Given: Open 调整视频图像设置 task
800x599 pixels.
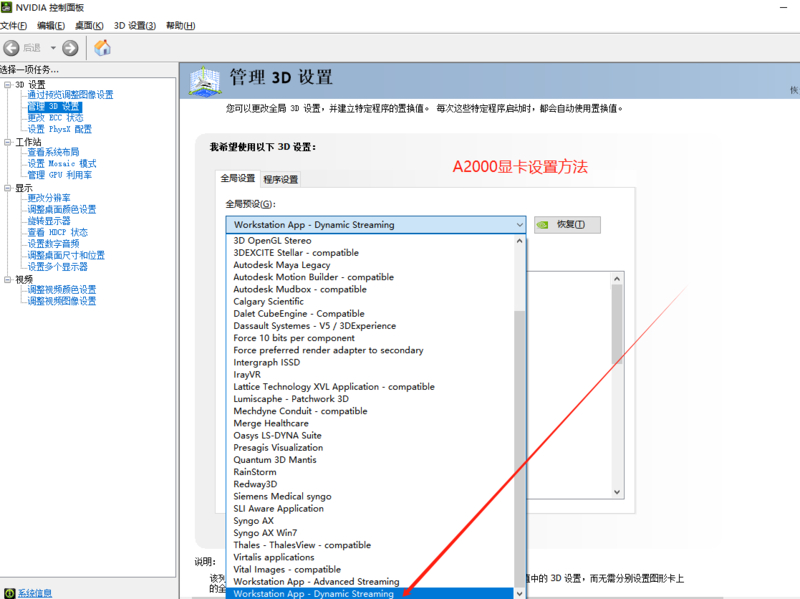Looking at the screenshot, I should (x=62, y=301).
